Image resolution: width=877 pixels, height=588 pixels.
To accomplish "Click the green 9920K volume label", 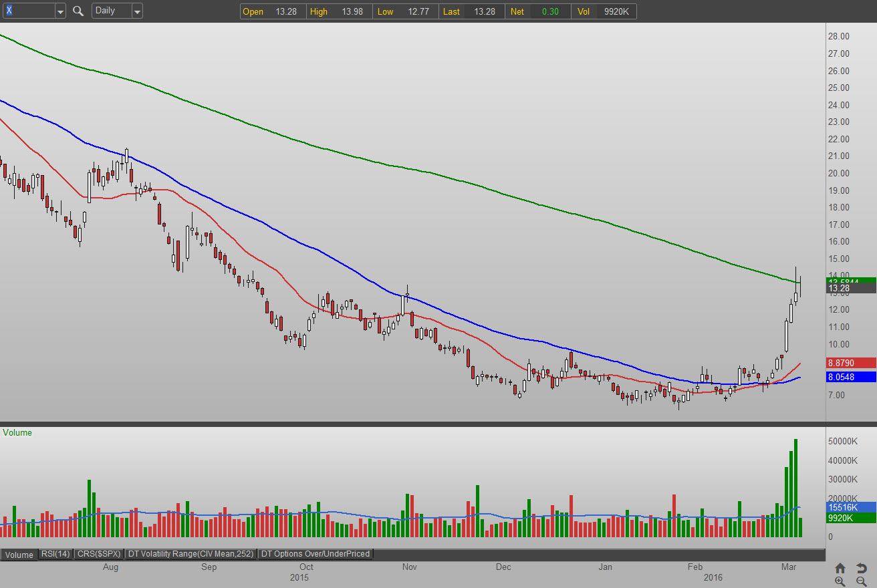I will pos(850,518).
